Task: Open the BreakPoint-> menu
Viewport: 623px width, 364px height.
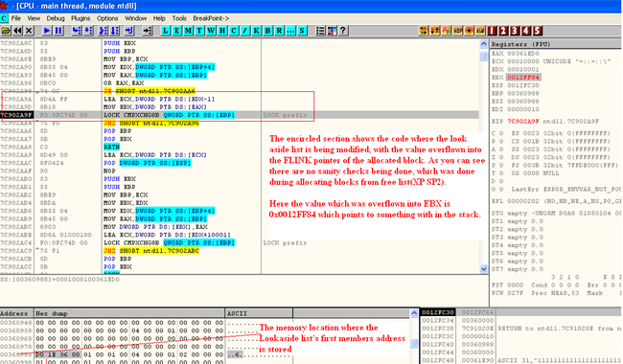Action: point(211,18)
